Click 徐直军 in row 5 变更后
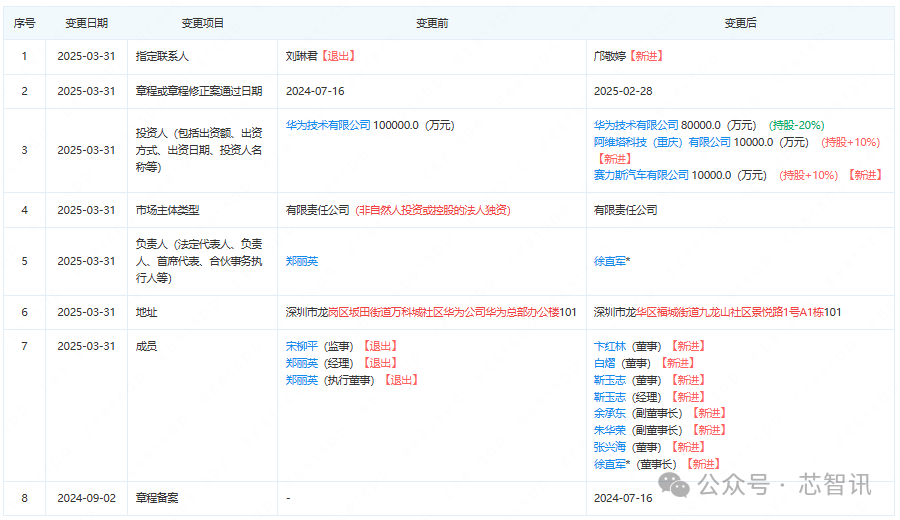This screenshot has width=900, height=520. point(610,261)
